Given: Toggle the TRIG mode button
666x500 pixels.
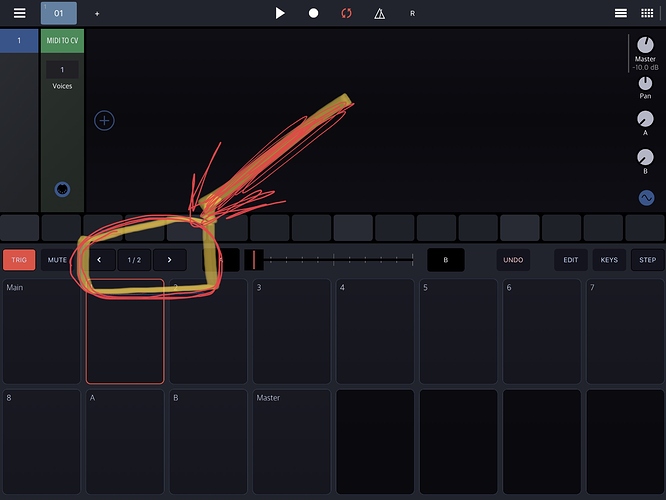Looking at the screenshot, I should (18, 260).
